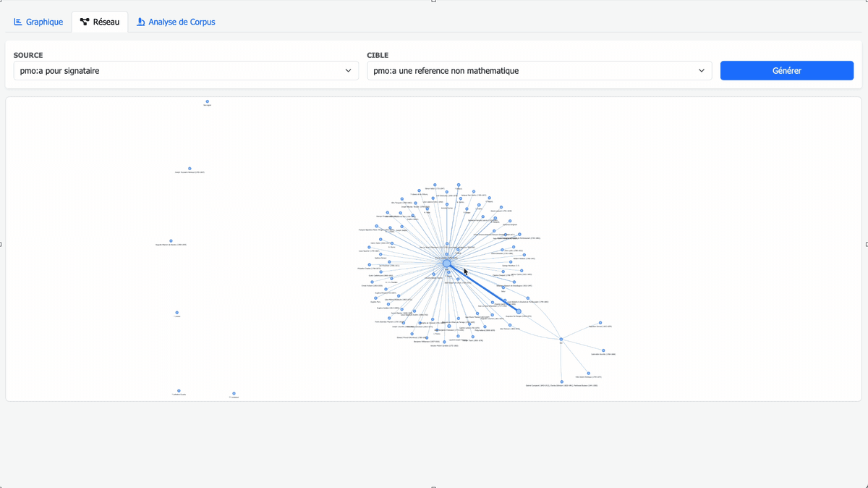Click the Réseau network icon
This screenshot has height=488, width=868.
pos(85,22)
